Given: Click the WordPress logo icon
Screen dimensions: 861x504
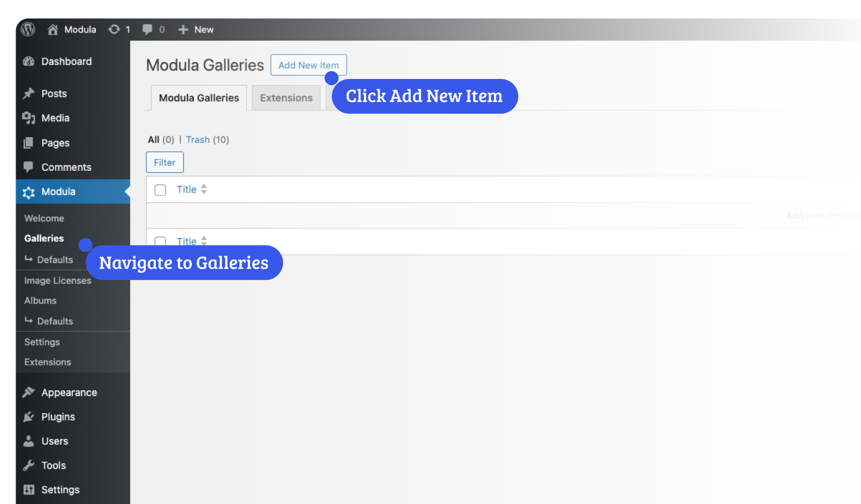Looking at the screenshot, I should pyautogui.click(x=28, y=29).
